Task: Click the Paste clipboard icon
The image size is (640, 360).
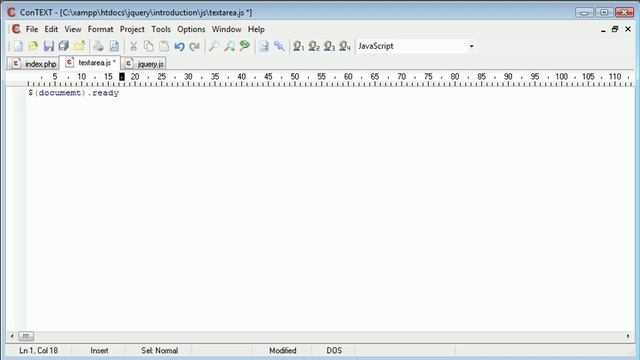Action: [164, 46]
